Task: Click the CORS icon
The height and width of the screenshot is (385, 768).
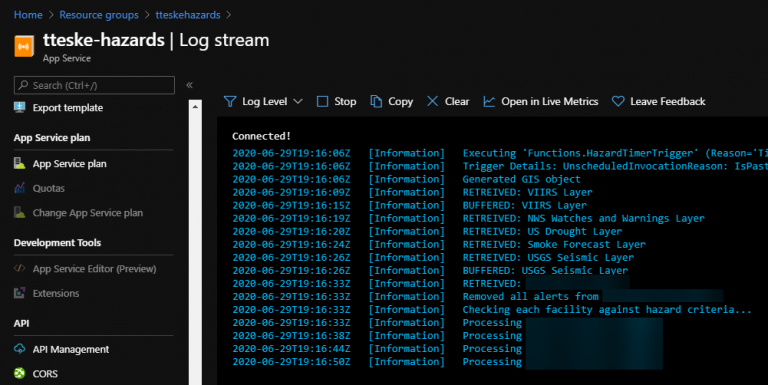Action: click(x=20, y=373)
